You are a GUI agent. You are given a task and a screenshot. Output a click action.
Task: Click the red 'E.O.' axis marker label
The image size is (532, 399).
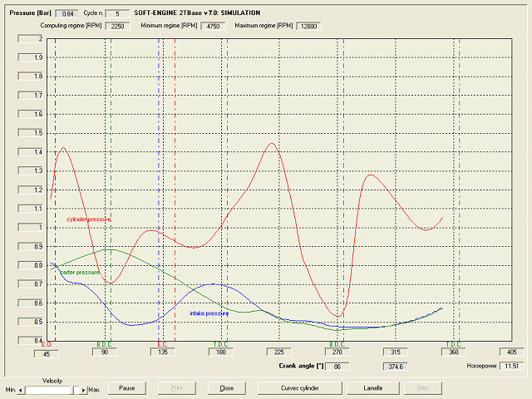47,345
